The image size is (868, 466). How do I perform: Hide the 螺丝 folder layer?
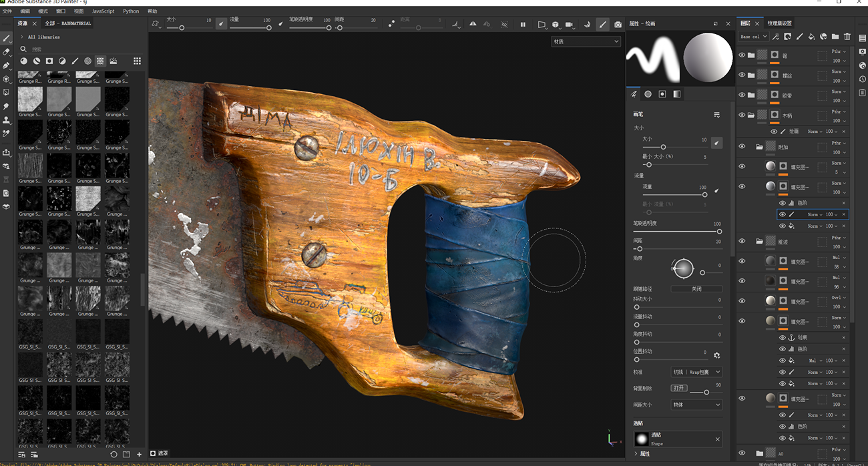pos(742,75)
